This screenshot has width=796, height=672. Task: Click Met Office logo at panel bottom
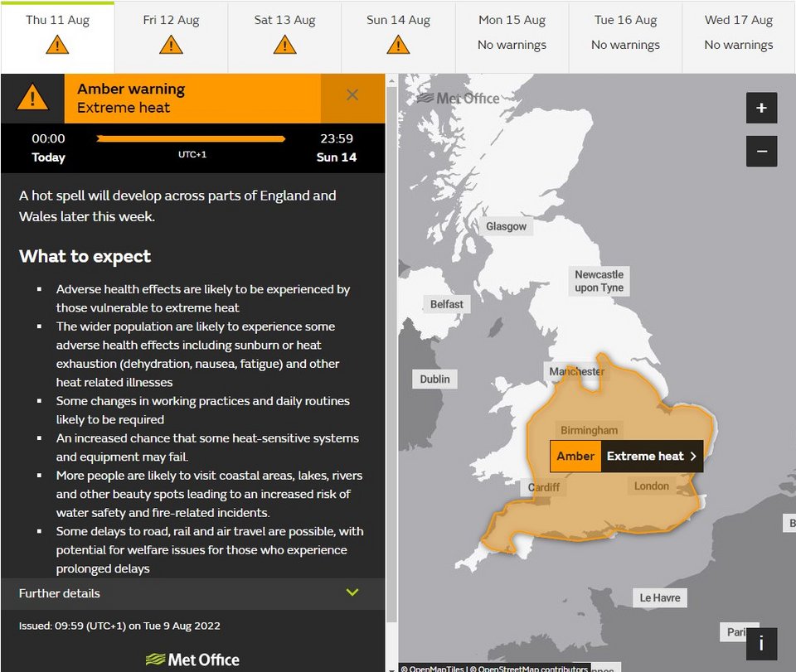point(192,660)
